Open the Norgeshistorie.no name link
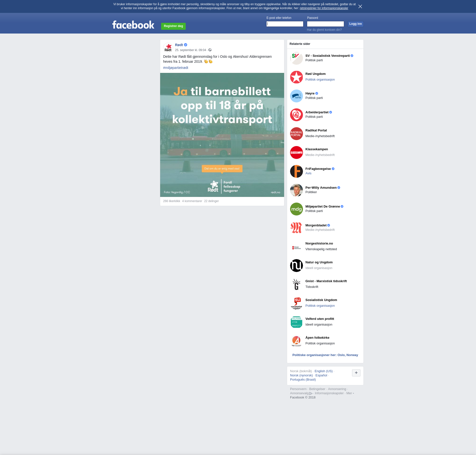Screen dimensions: 476x455 319,243
